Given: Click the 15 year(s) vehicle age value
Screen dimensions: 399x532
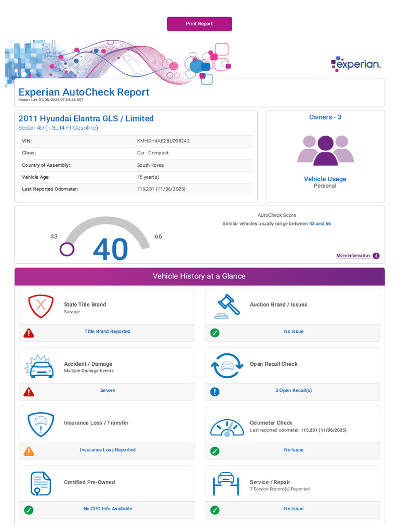Looking at the screenshot, I should (148, 177).
